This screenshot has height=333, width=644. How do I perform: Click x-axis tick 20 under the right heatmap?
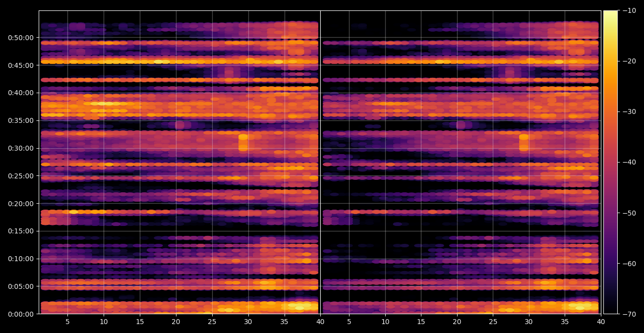tap(457, 322)
